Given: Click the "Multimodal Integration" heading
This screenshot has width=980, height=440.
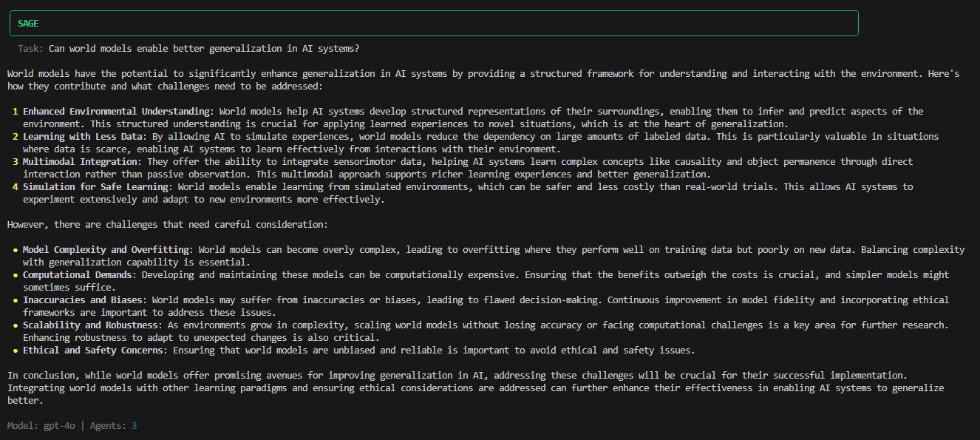Looking at the screenshot, I should coord(80,162).
